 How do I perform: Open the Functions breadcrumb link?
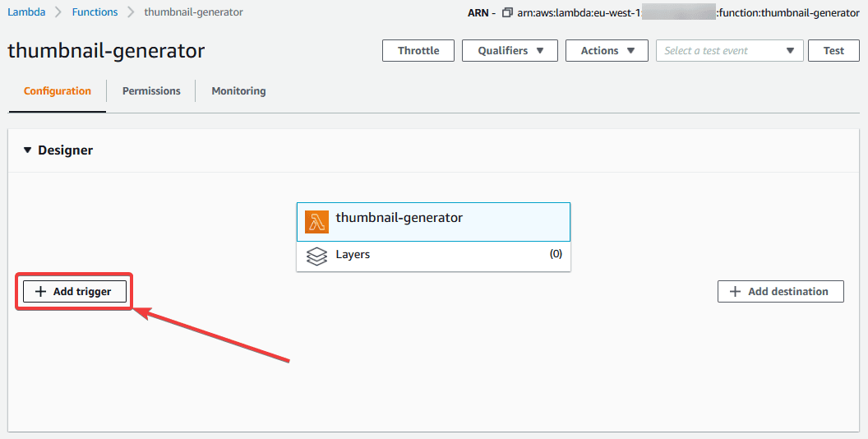pos(95,12)
